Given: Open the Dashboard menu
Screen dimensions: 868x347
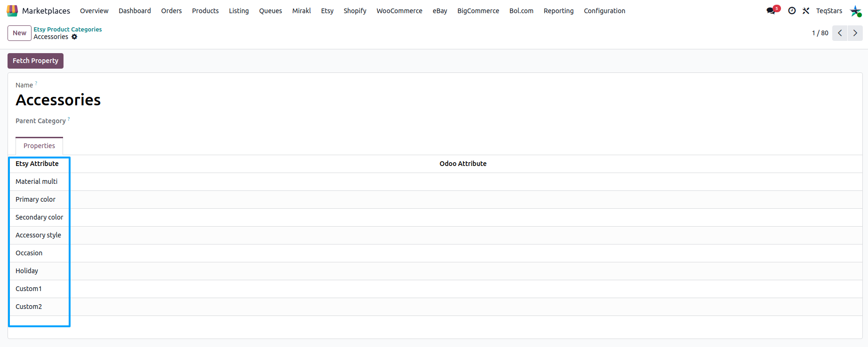Looking at the screenshot, I should (135, 10).
